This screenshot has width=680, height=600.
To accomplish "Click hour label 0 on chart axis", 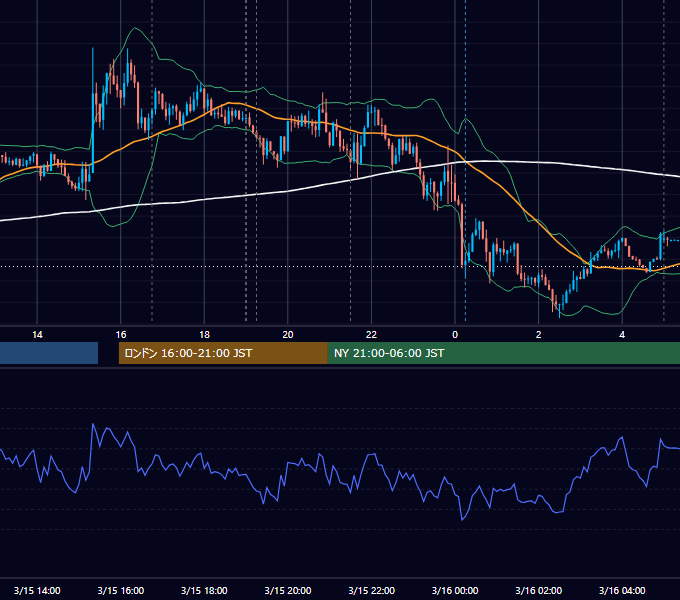I will tap(455, 335).
